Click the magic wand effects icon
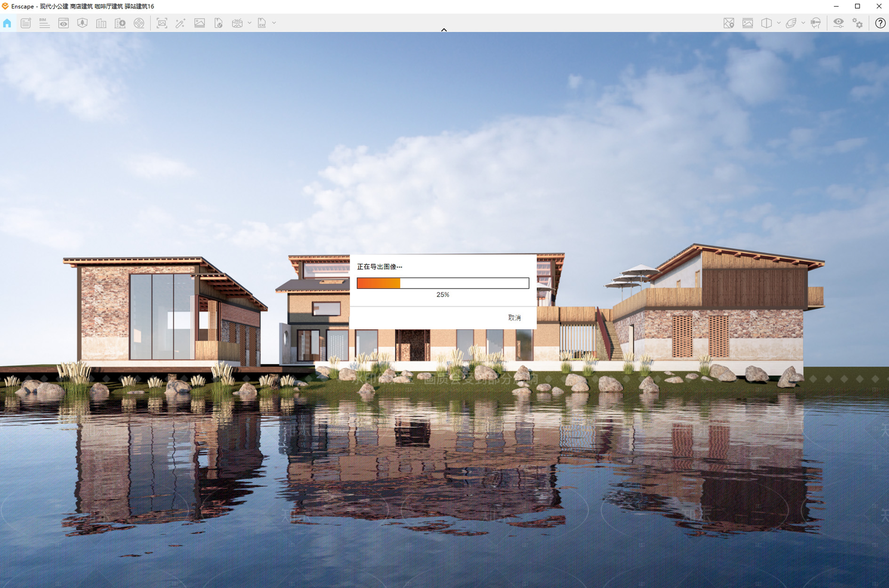 [180, 23]
